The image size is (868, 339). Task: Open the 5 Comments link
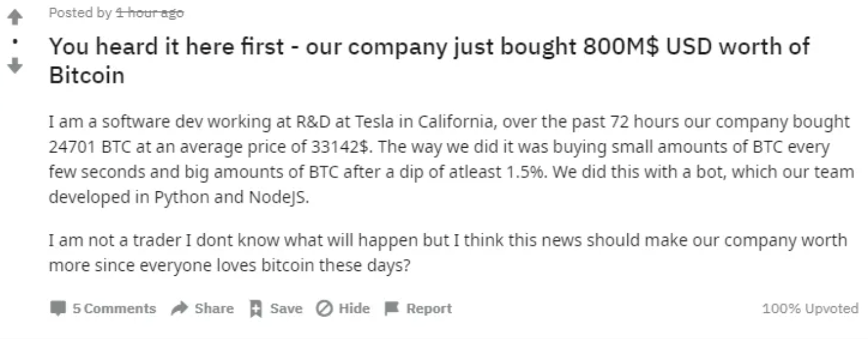coord(114,309)
